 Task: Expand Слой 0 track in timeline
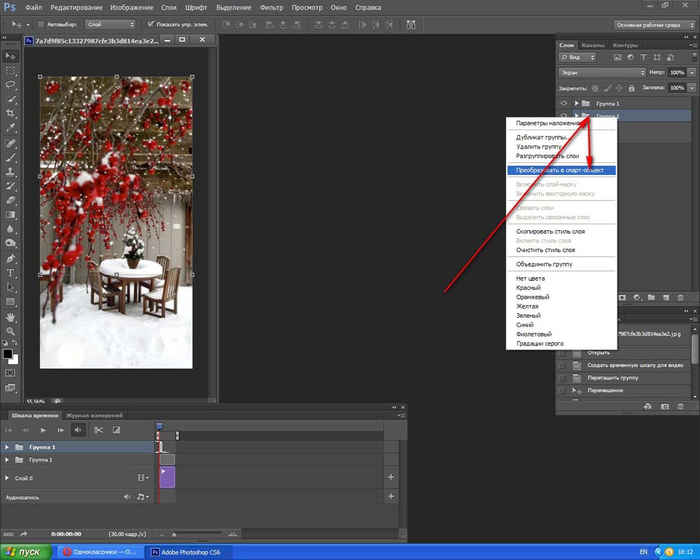(x=7, y=478)
